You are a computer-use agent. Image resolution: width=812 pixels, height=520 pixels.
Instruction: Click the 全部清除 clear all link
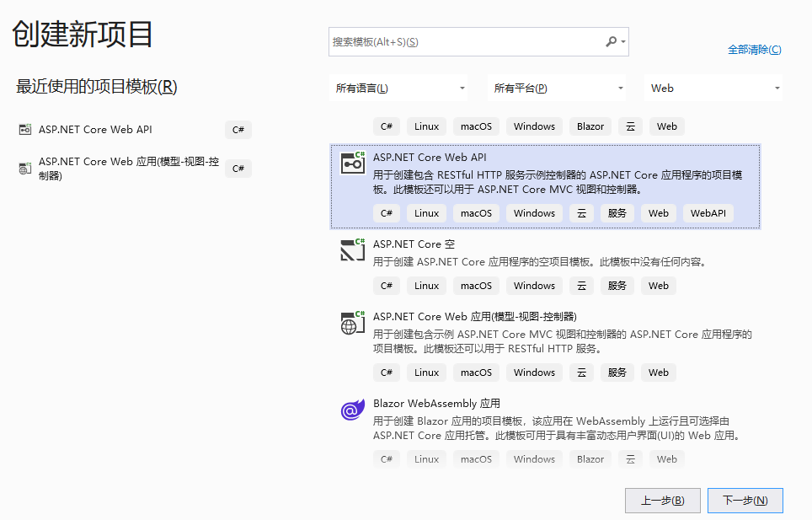[x=754, y=50]
